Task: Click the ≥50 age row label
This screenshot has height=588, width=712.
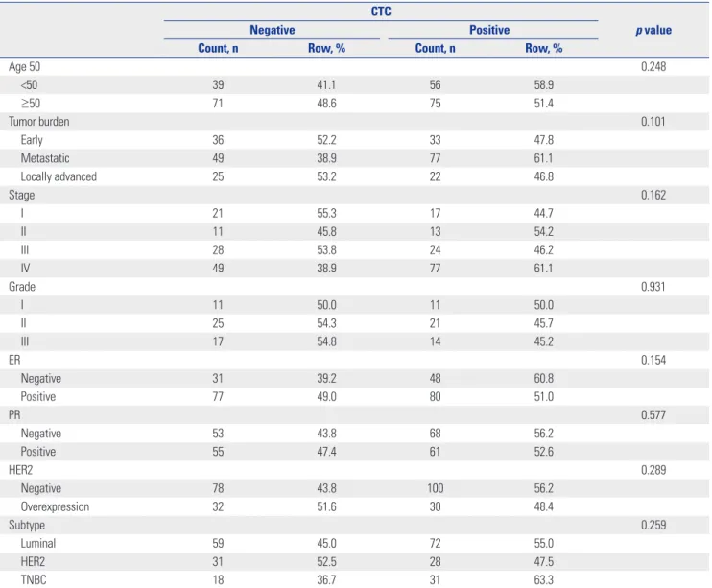Action: click(x=31, y=104)
